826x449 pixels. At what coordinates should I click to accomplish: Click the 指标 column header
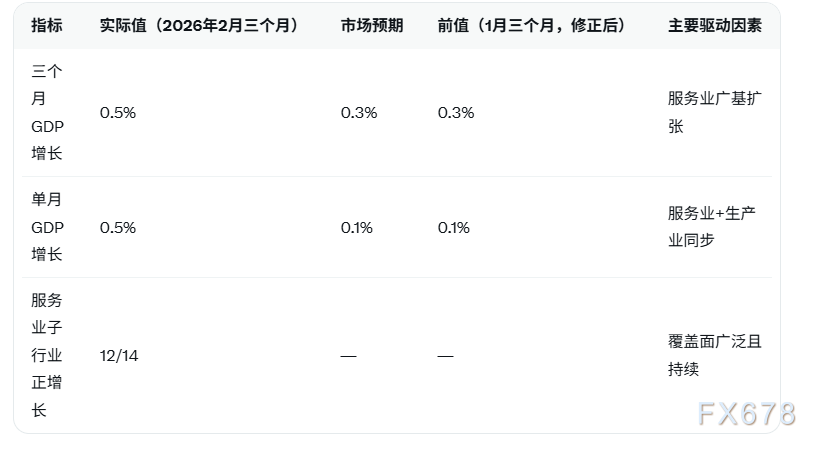tap(46, 26)
